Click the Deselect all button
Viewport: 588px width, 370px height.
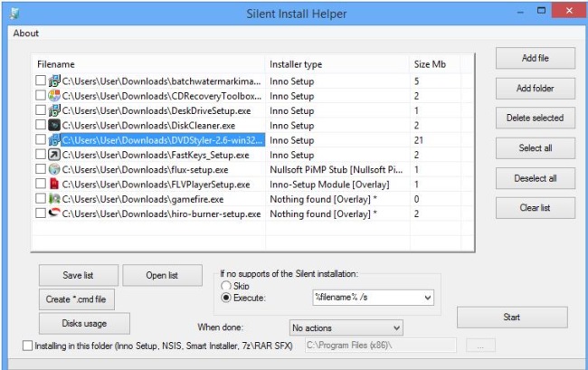536,178
